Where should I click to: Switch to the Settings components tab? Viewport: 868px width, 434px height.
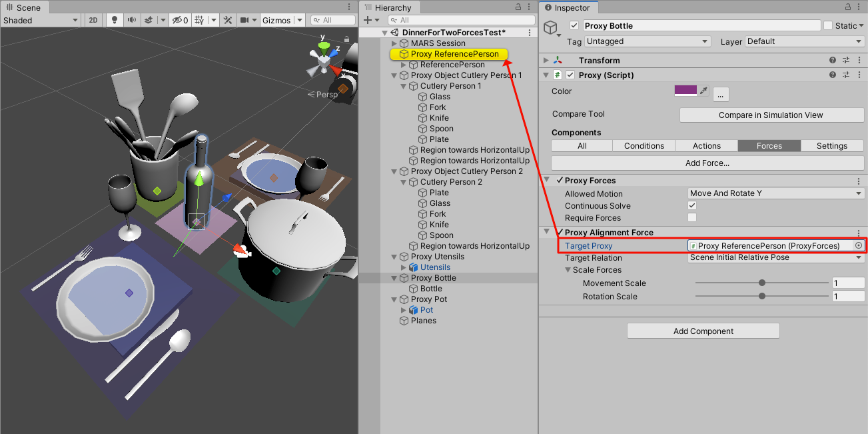pyautogui.click(x=831, y=146)
